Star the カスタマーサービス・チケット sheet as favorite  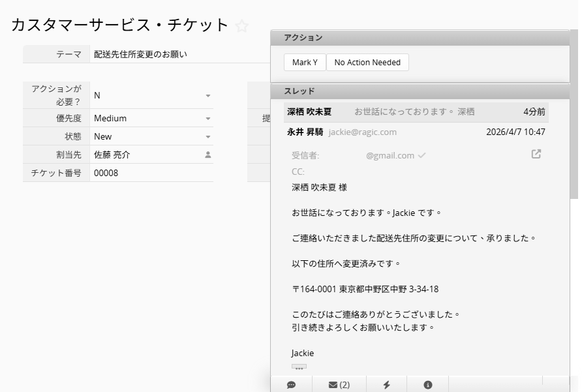coord(242,26)
